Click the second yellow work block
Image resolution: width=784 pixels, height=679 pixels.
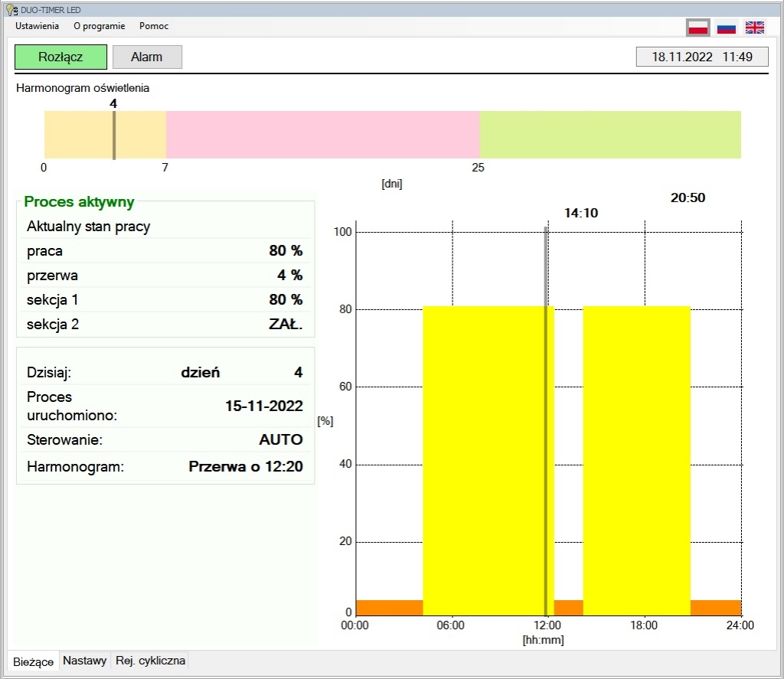(636, 461)
